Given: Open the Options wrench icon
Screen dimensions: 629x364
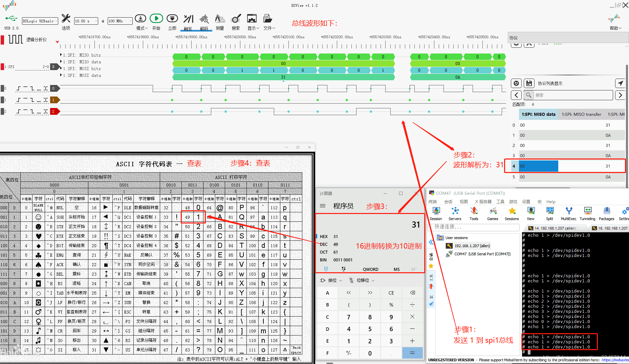Looking at the screenshot, I should pos(66,19).
